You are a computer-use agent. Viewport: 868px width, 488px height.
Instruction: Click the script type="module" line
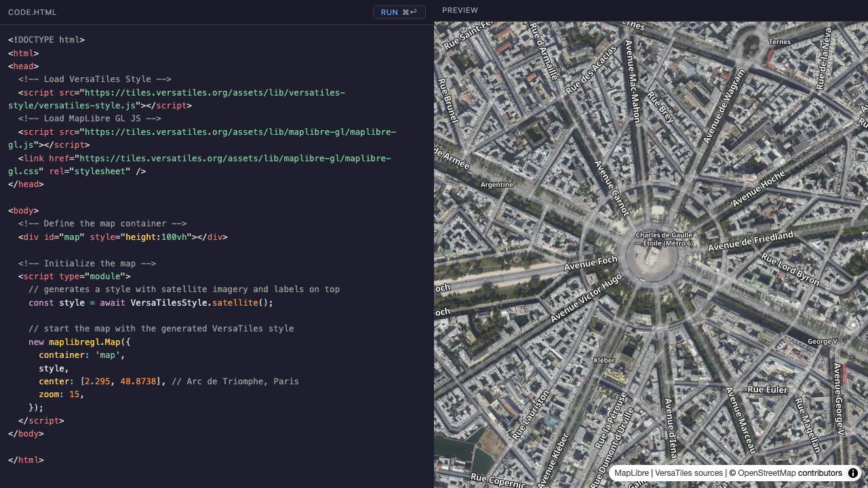coord(75,277)
